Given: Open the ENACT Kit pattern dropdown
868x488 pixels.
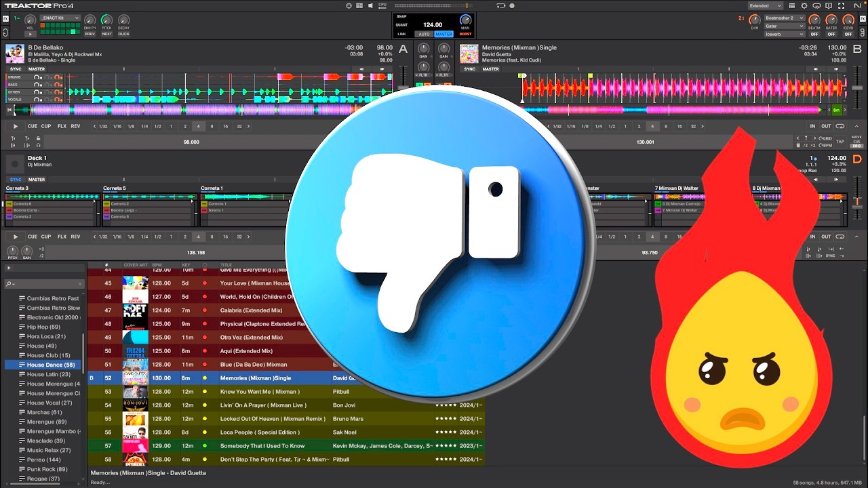Looking at the screenshot, I should coord(59,18).
